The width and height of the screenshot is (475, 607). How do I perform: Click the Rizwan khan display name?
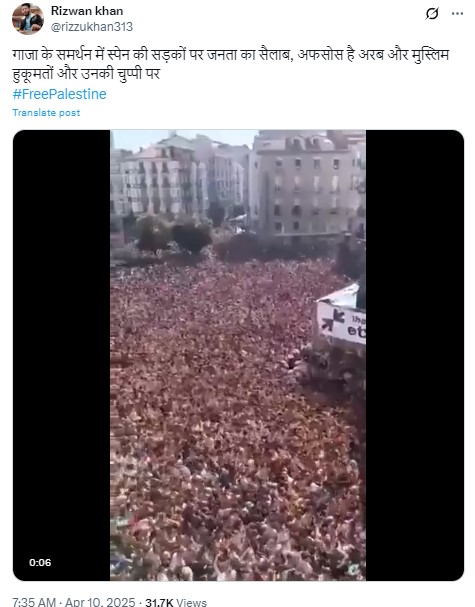[87, 11]
